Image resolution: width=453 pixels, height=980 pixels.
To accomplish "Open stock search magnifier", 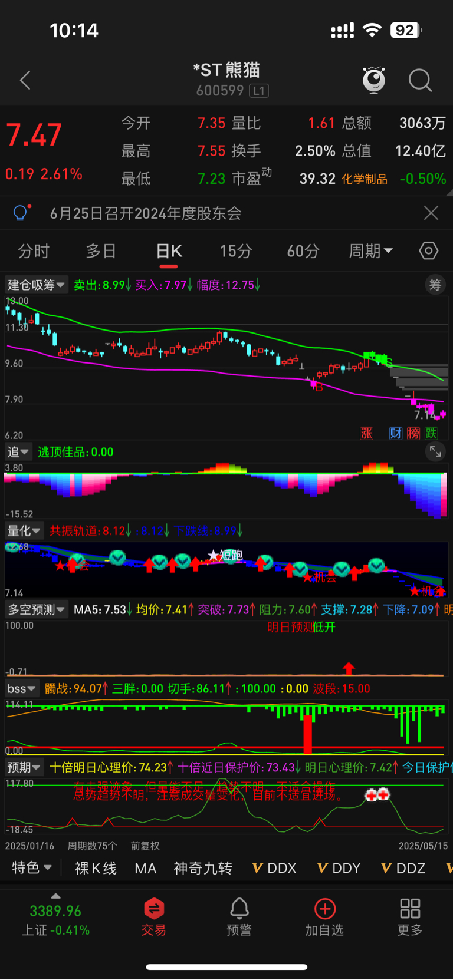I will pos(420,80).
